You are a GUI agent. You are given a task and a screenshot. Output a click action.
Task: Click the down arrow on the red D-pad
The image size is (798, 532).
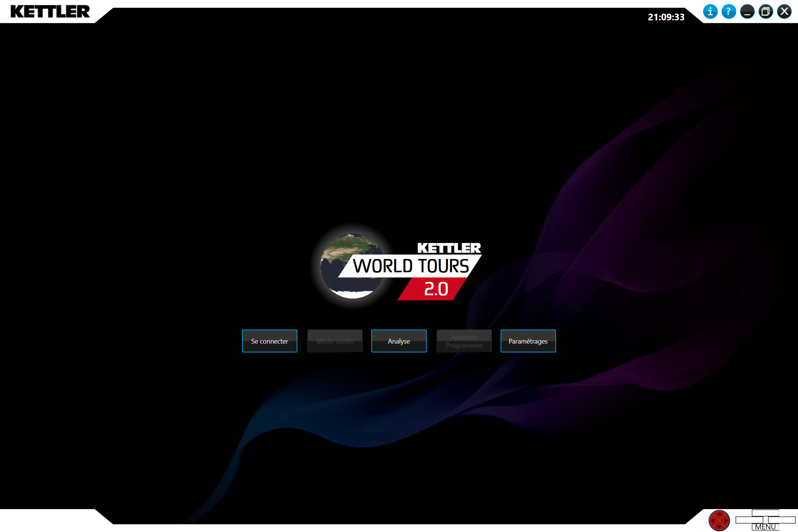pos(719,527)
